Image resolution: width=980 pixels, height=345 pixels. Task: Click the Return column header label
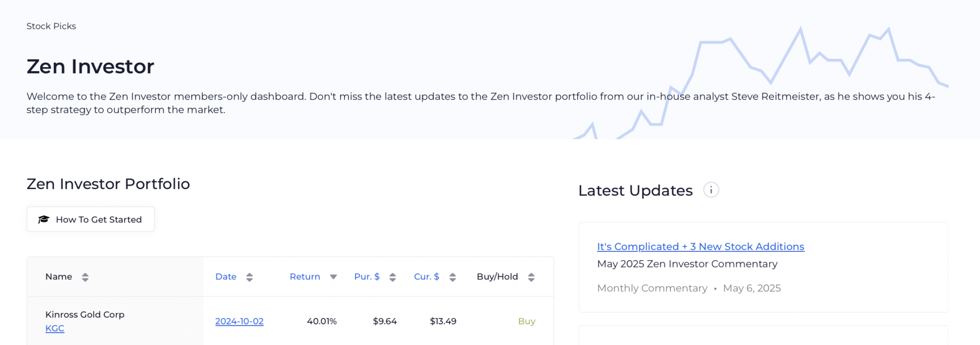point(305,276)
